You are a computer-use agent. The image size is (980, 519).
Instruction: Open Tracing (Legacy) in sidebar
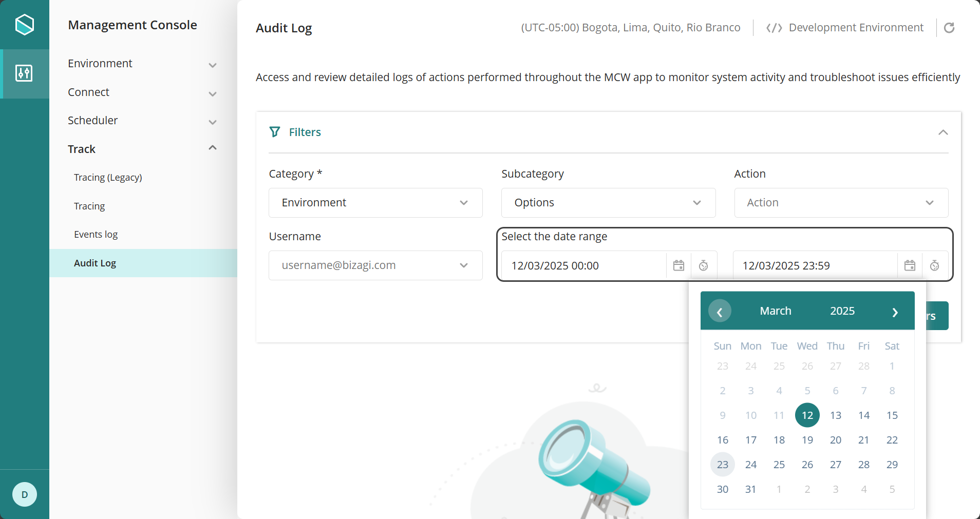pos(108,178)
